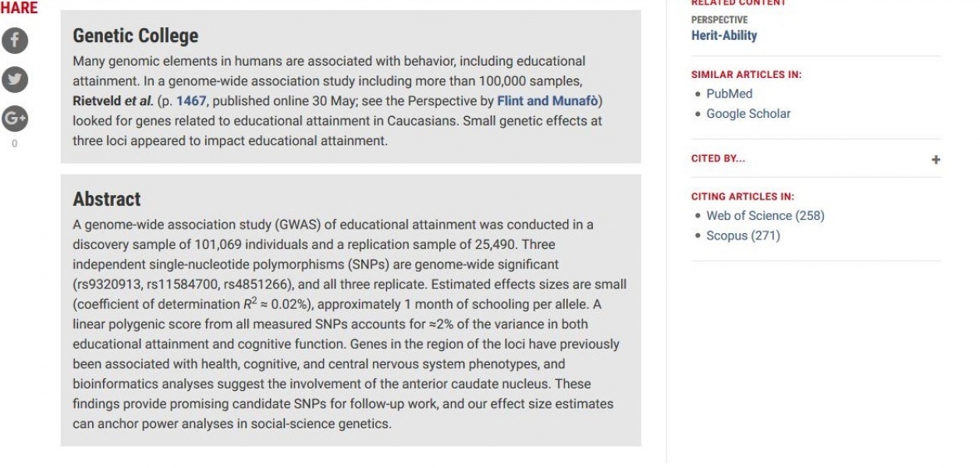Open the page 1467 link
This screenshot has width=980, height=468.
pos(191,101)
